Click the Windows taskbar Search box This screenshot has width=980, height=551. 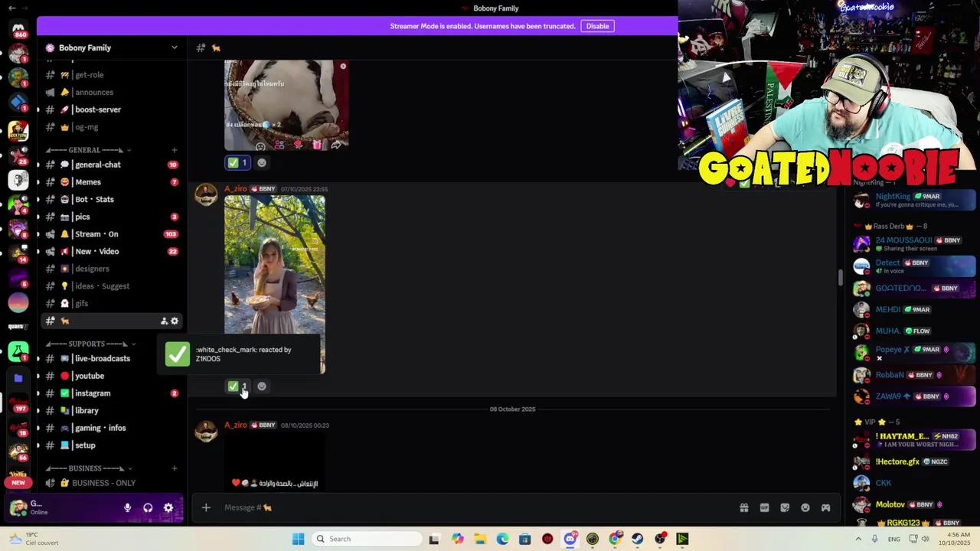[367, 539]
